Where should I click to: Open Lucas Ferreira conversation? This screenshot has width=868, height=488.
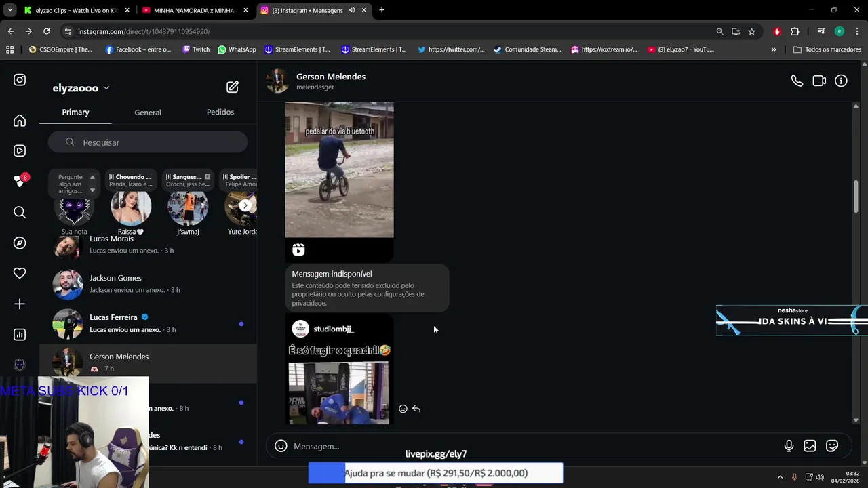148,324
